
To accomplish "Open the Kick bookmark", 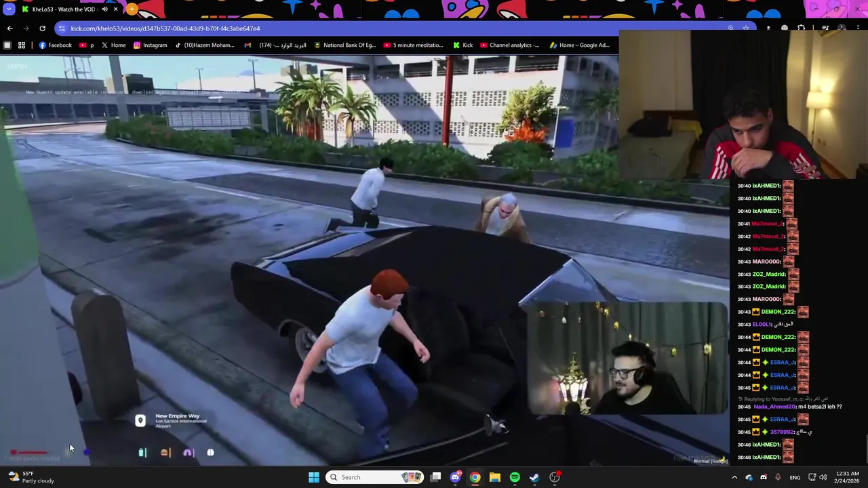I will point(462,45).
